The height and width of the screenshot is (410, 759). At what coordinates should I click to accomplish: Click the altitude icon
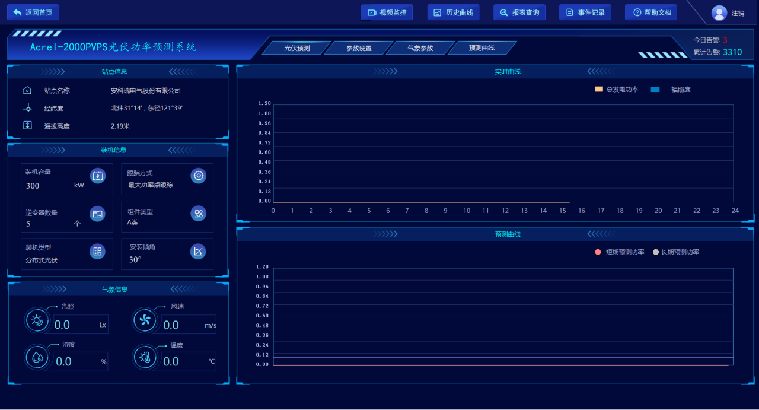point(27,125)
